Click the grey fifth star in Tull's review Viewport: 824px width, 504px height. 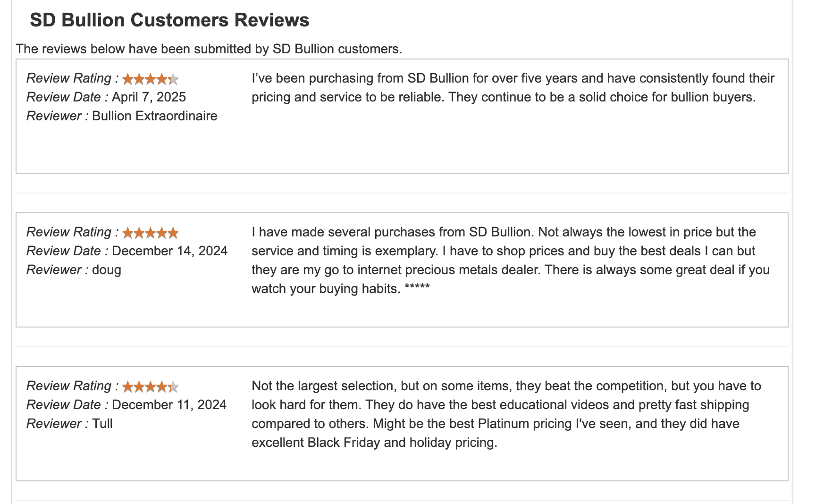[x=173, y=386]
